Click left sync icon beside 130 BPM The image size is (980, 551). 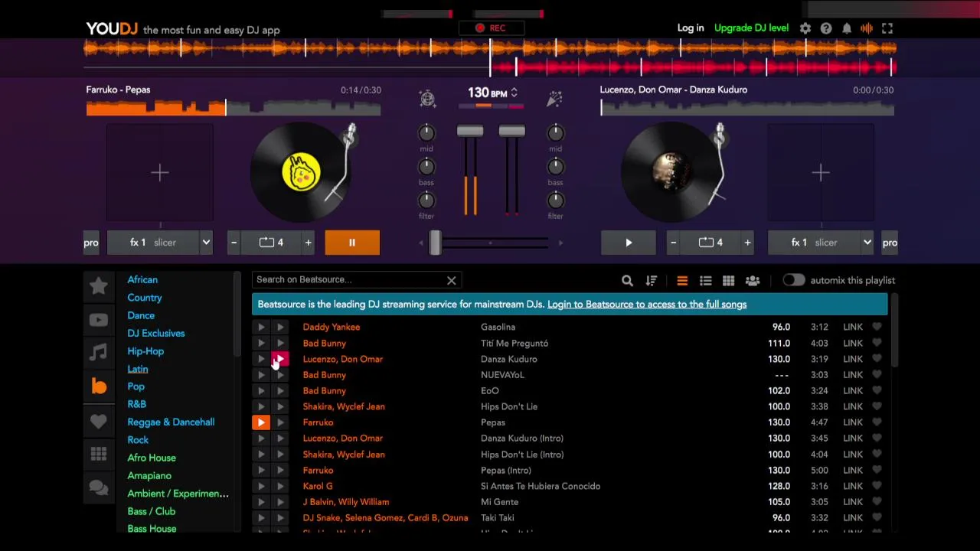click(x=427, y=98)
